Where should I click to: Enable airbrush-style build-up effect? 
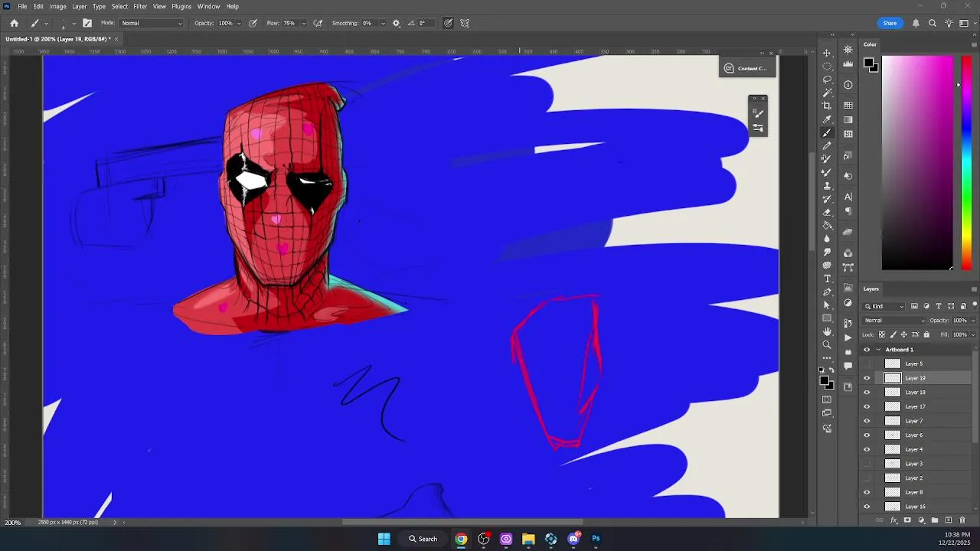coord(318,23)
